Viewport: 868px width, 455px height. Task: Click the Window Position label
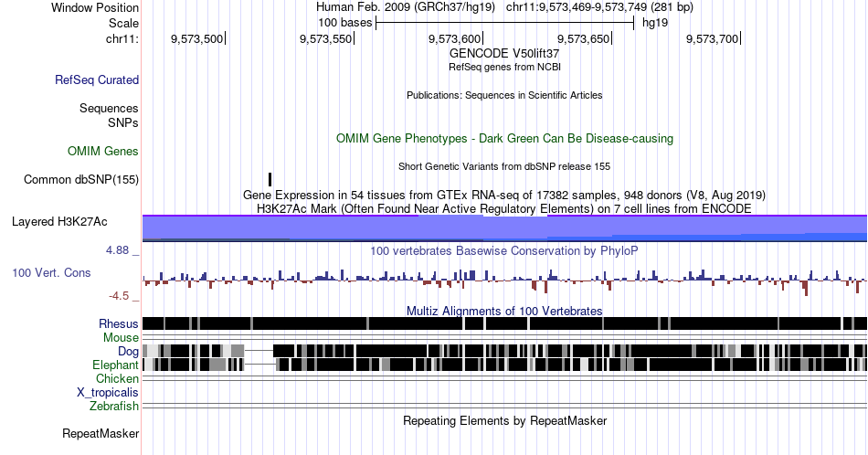click(x=95, y=7)
